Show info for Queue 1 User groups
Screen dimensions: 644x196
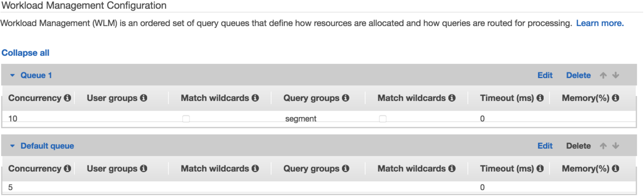[143, 98]
